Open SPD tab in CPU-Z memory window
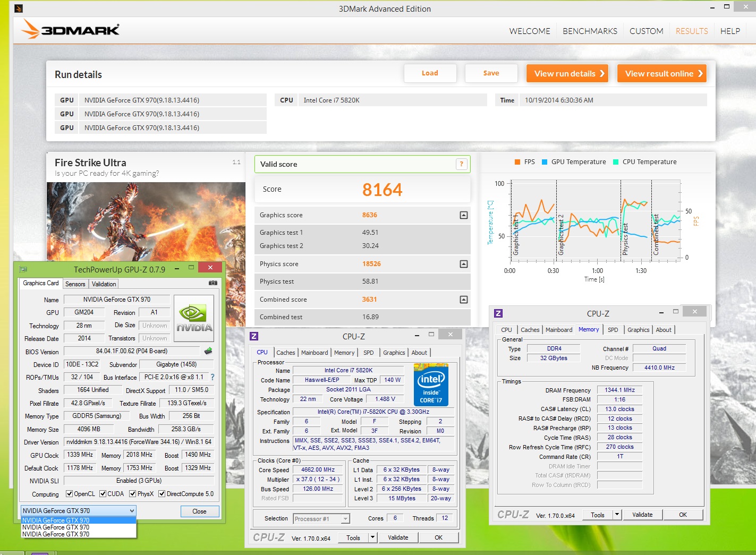 (613, 330)
